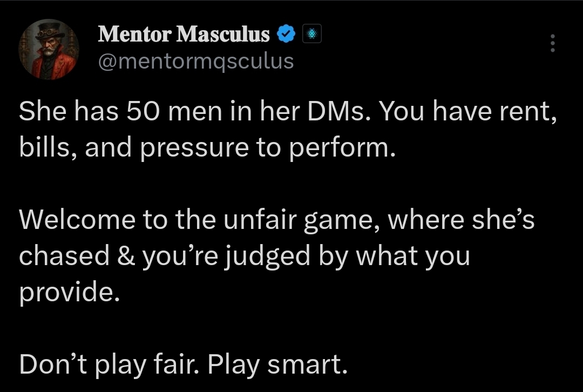The height and width of the screenshot is (392, 583).
Task: Click the square affiliate badge beside the name
Action: (x=311, y=34)
